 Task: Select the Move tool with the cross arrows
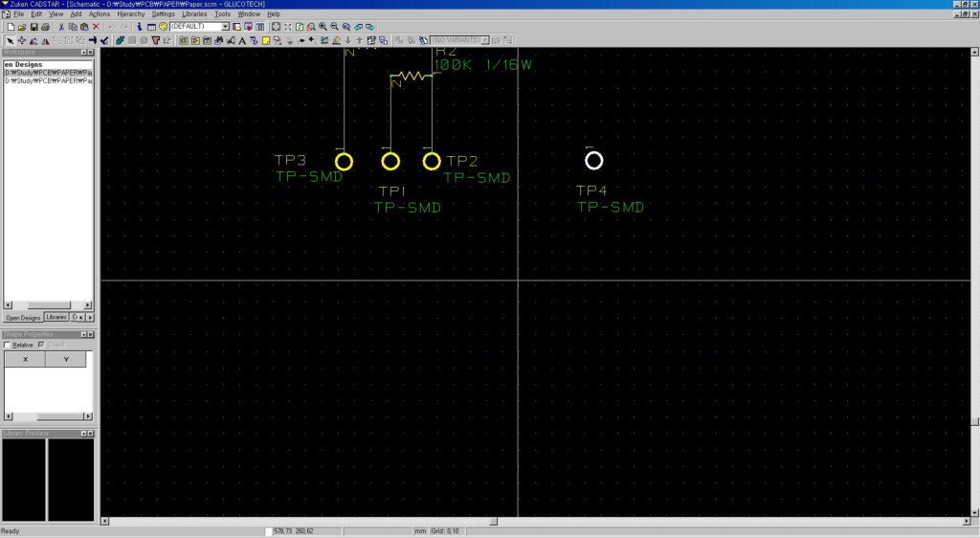tap(22, 40)
